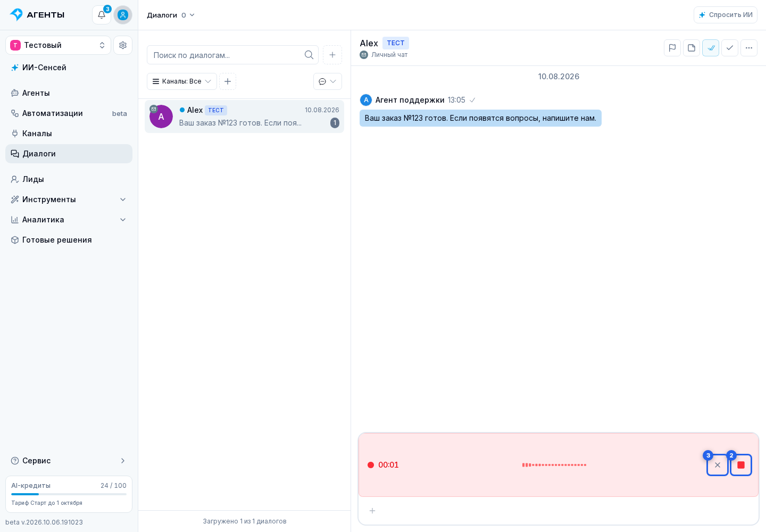The image size is (766, 532).
Task: Click the Личный чат label under Alex
Action: [389, 55]
